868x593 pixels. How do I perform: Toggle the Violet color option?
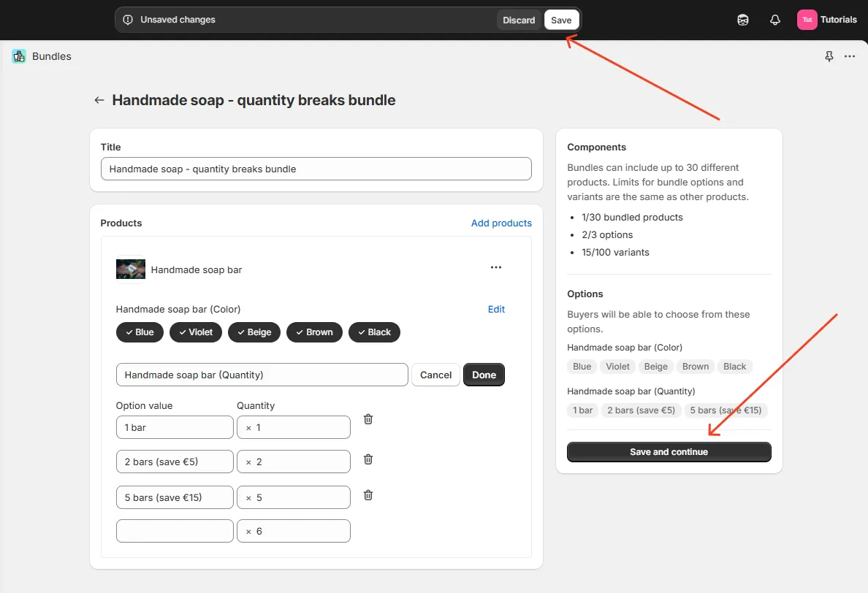pos(195,332)
